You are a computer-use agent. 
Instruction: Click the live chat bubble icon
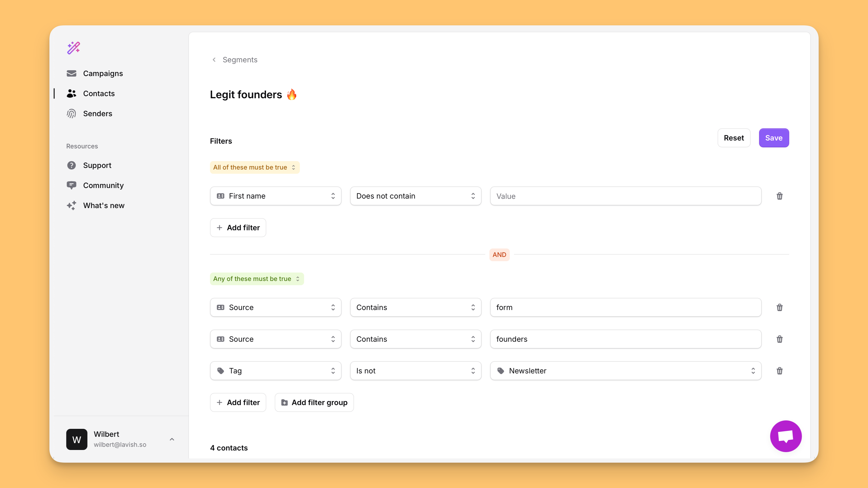[786, 435]
